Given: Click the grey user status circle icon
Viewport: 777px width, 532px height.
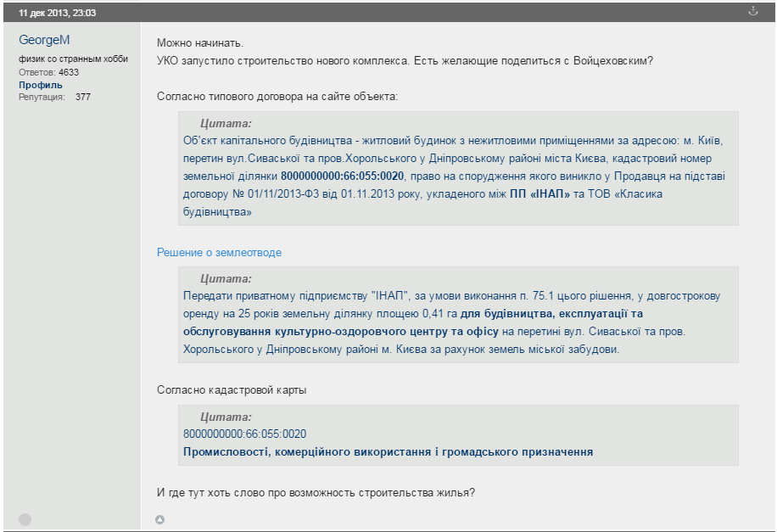Looking at the screenshot, I should tap(25, 519).
